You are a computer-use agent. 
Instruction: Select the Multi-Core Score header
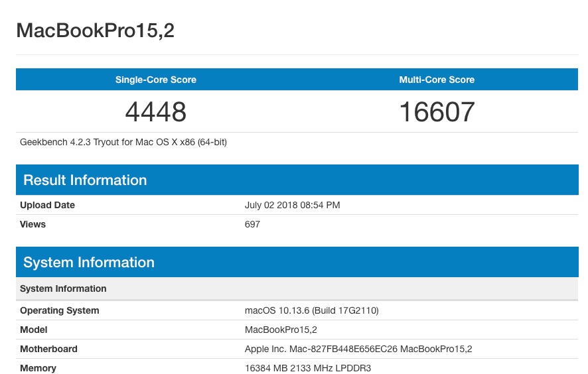[437, 80]
